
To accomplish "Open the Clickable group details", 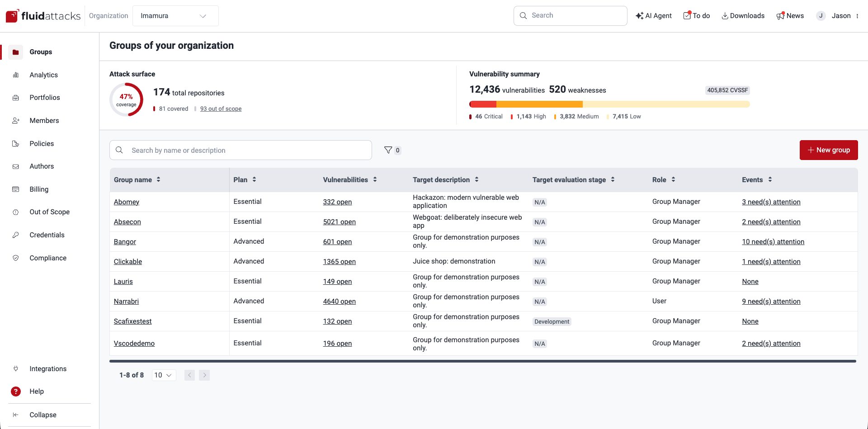I will point(128,261).
